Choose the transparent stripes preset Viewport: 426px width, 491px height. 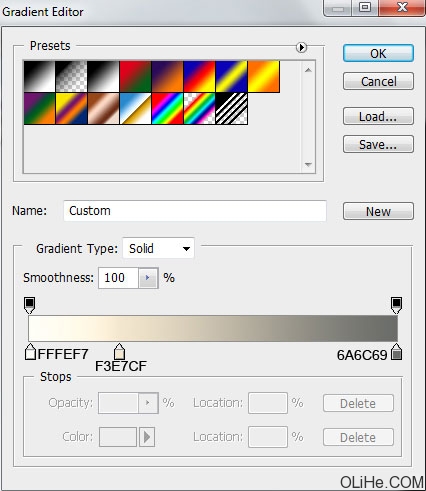point(231,109)
